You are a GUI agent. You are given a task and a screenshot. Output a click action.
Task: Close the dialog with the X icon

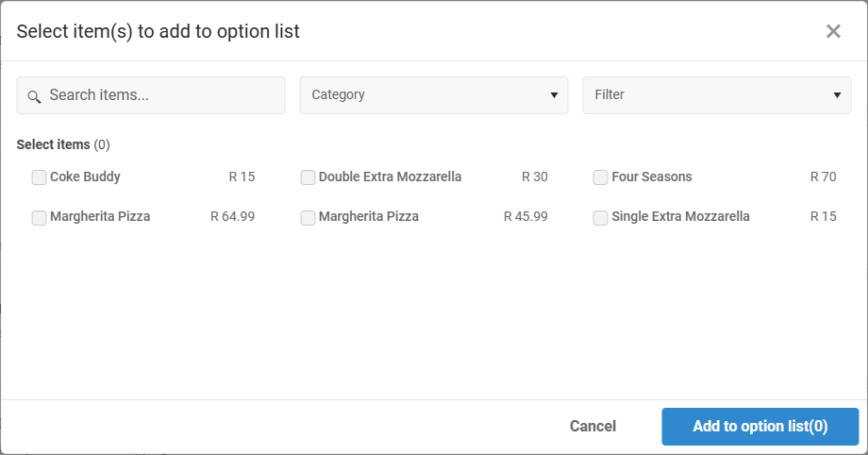point(833,31)
